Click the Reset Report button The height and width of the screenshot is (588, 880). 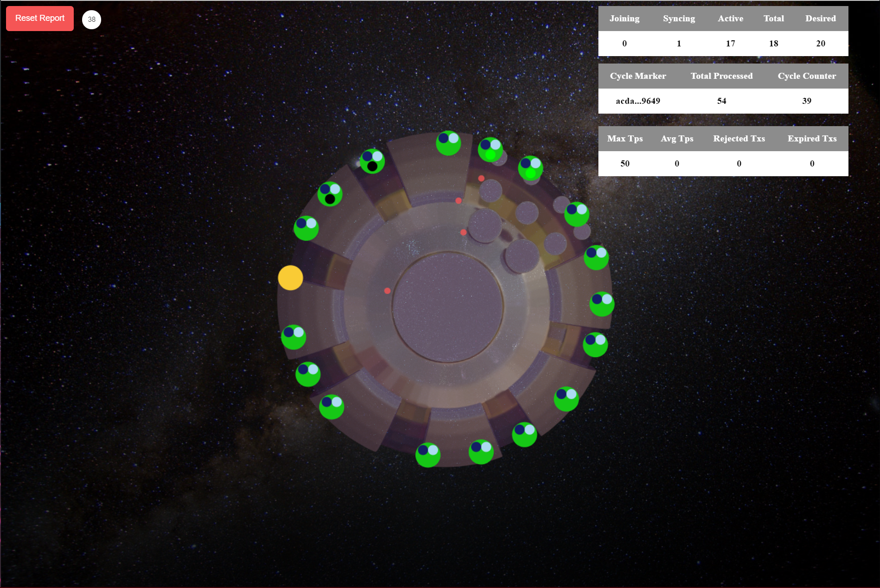pos(40,19)
